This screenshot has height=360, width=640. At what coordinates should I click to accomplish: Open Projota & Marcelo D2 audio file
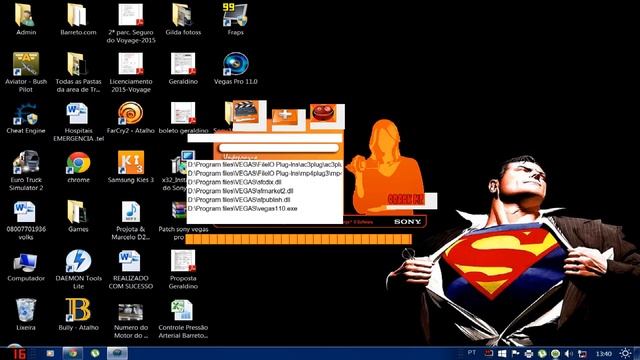pos(131,220)
